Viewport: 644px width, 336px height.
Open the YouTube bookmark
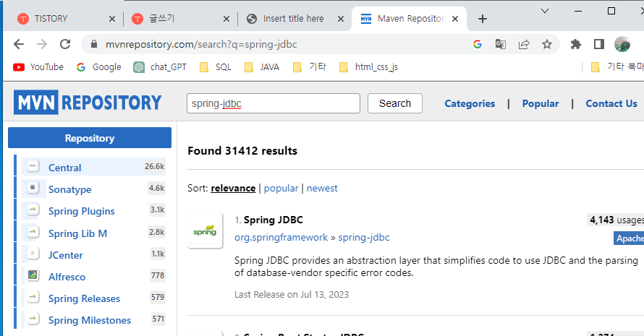click(x=38, y=67)
